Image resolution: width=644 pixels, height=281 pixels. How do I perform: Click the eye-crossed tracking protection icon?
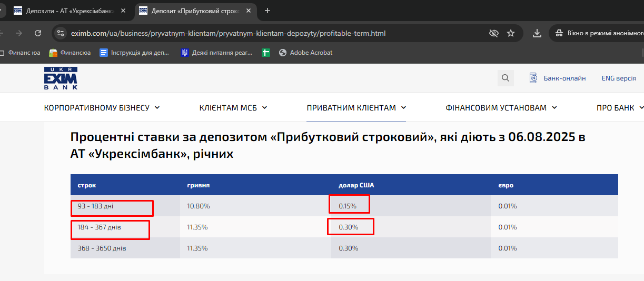493,33
